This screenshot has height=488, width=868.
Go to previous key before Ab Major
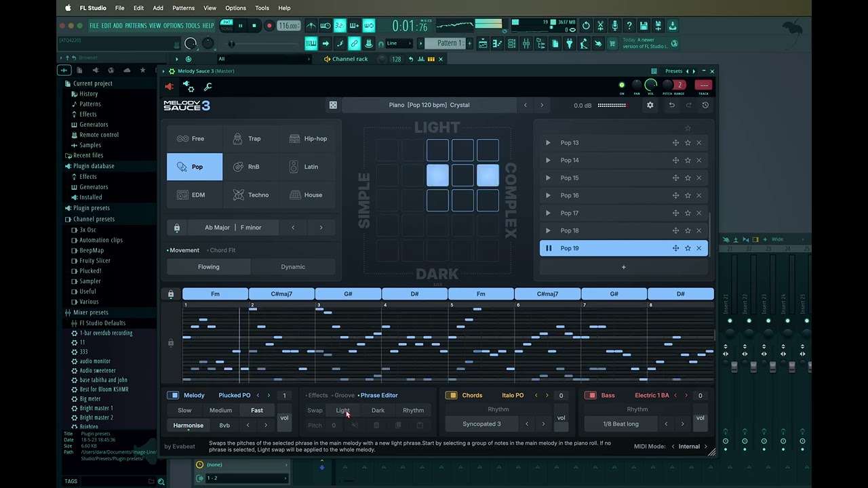[x=293, y=228]
